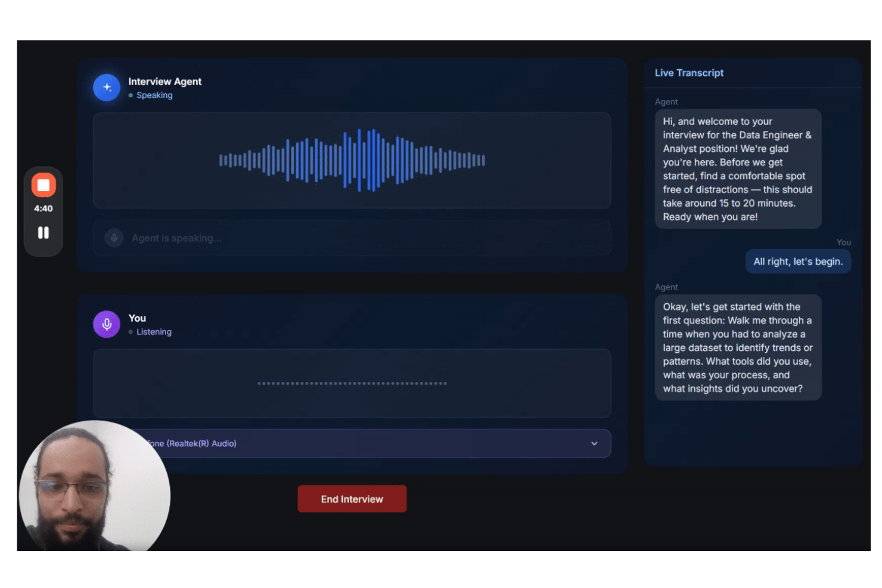
Task: Click the 4:40 recording timer
Action: (44, 209)
